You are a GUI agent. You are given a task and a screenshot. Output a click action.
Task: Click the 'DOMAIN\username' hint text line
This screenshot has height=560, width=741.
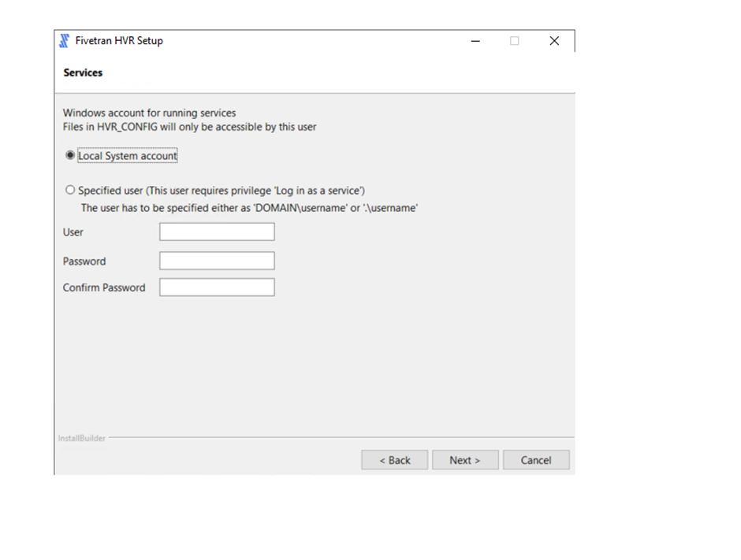point(249,208)
